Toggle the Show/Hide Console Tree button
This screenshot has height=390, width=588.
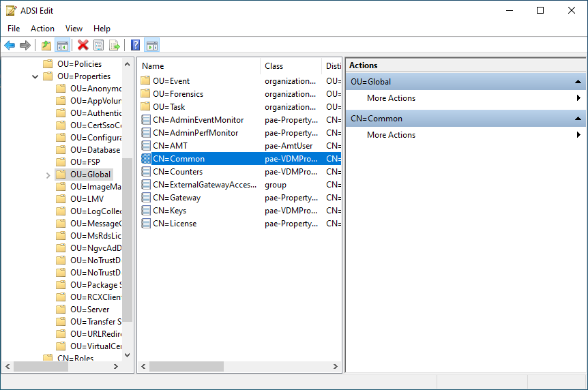coord(62,46)
